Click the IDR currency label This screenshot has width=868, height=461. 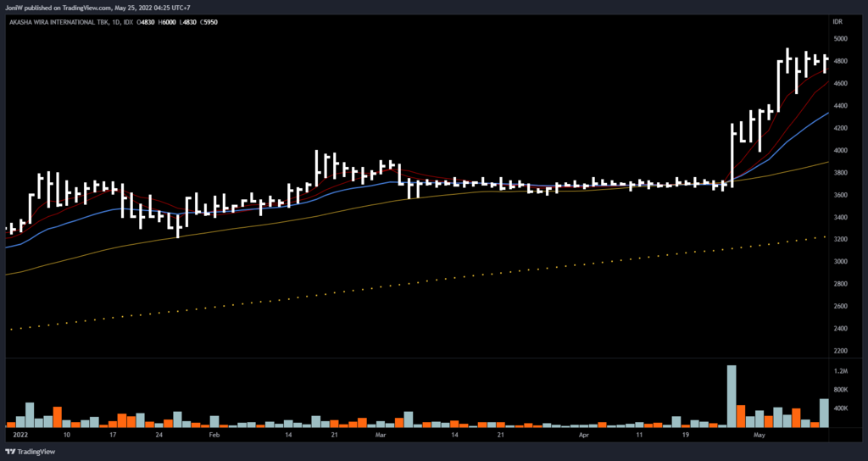(x=837, y=20)
